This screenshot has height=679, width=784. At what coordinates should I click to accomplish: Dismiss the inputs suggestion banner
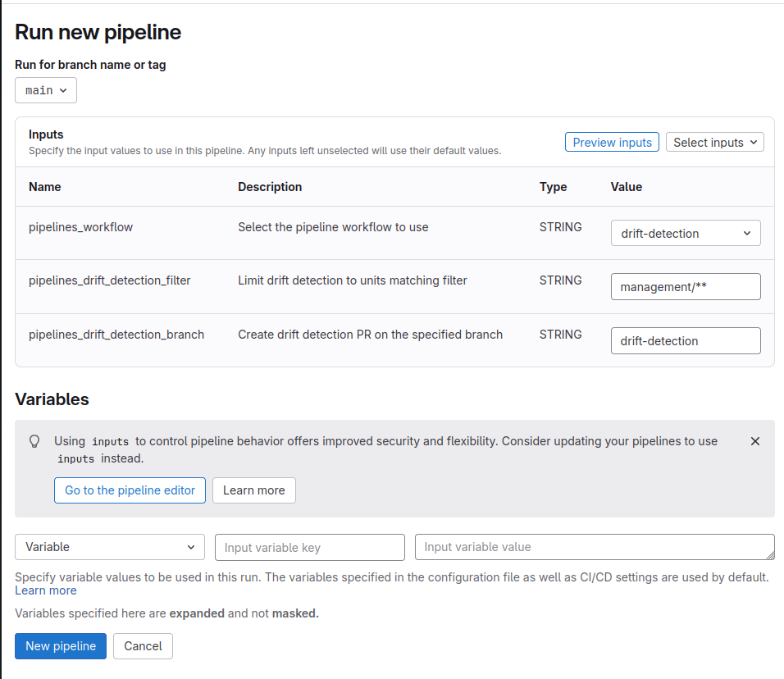tap(755, 441)
